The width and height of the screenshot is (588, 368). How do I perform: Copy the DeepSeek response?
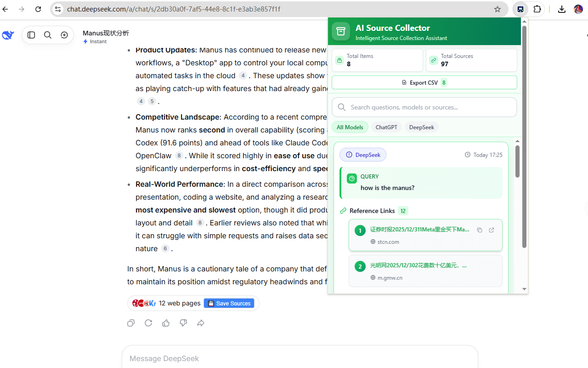(131, 323)
